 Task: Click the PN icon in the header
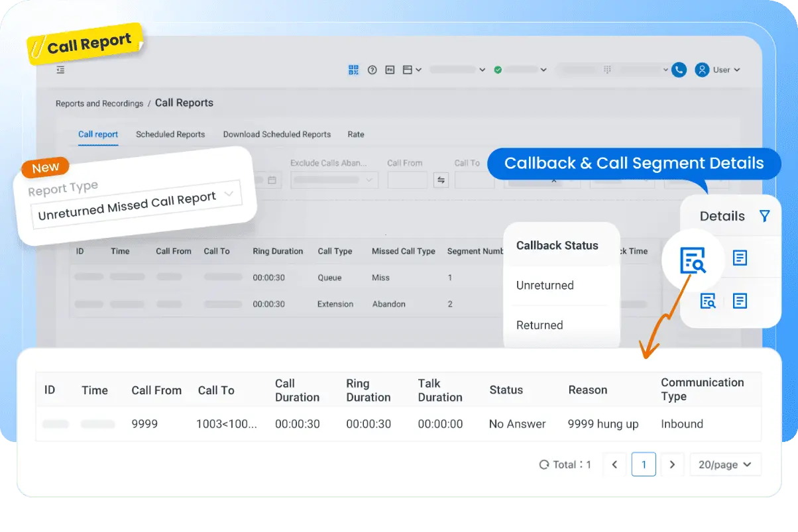click(x=390, y=70)
